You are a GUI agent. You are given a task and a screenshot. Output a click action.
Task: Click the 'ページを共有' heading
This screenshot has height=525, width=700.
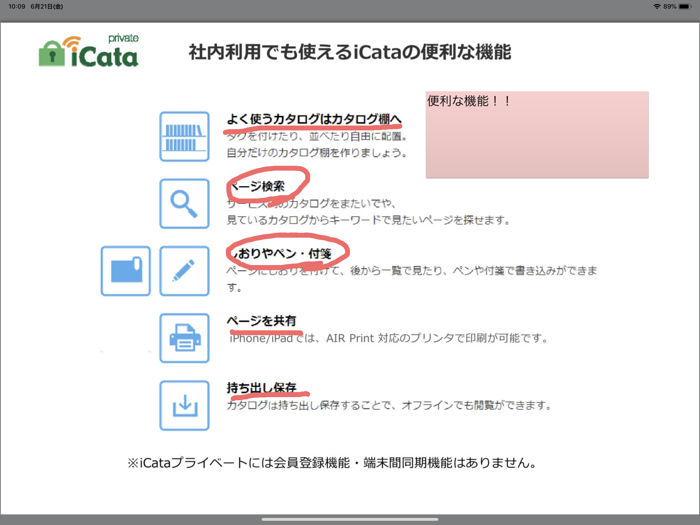click(261, 321)
